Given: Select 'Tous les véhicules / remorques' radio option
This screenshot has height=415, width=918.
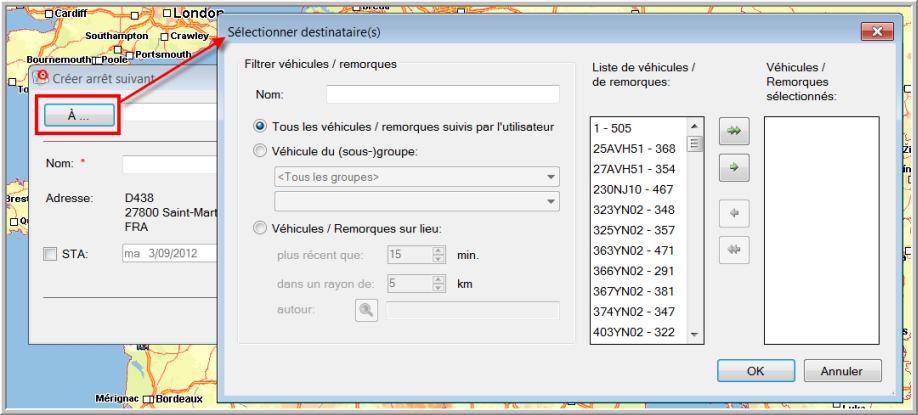Looking at the screenshot, I should pos(261,127).
